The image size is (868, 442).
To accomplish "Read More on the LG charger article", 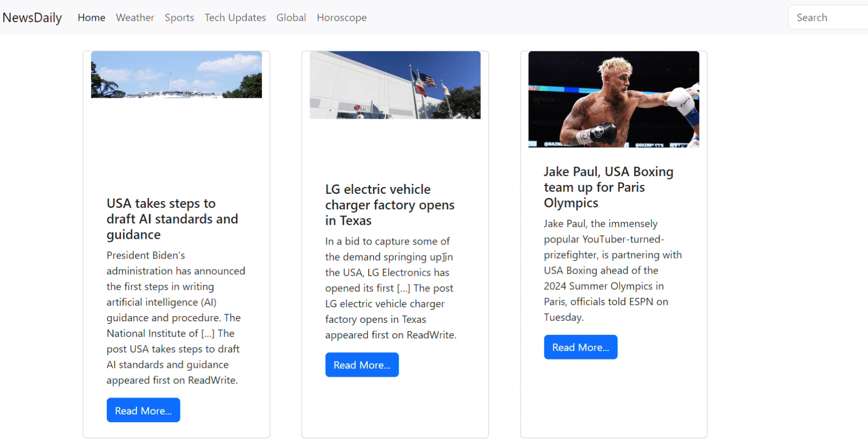I will tap(362, 365).
